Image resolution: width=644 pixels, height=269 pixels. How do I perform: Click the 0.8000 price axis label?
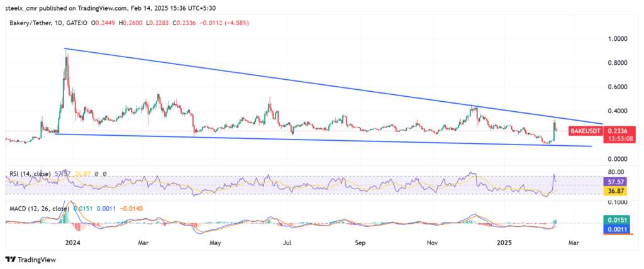point(616,63)
